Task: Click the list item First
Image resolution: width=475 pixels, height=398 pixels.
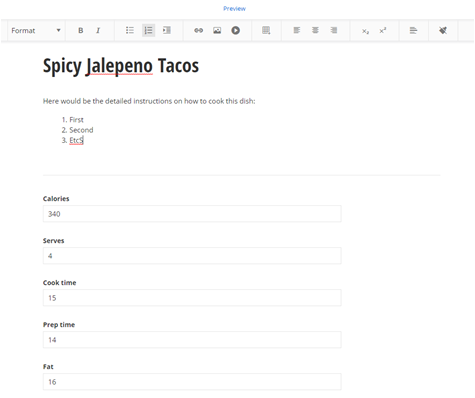Action: (76, 120)
